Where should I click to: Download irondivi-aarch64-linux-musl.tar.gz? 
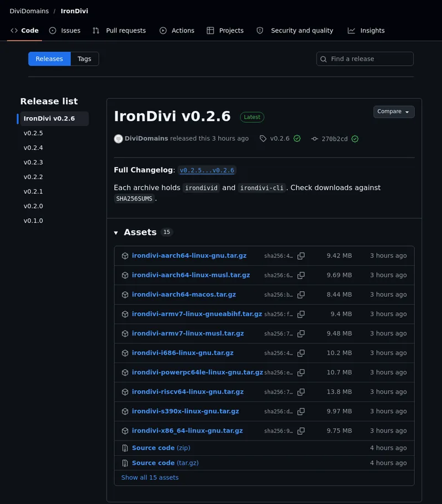[191, 275]
